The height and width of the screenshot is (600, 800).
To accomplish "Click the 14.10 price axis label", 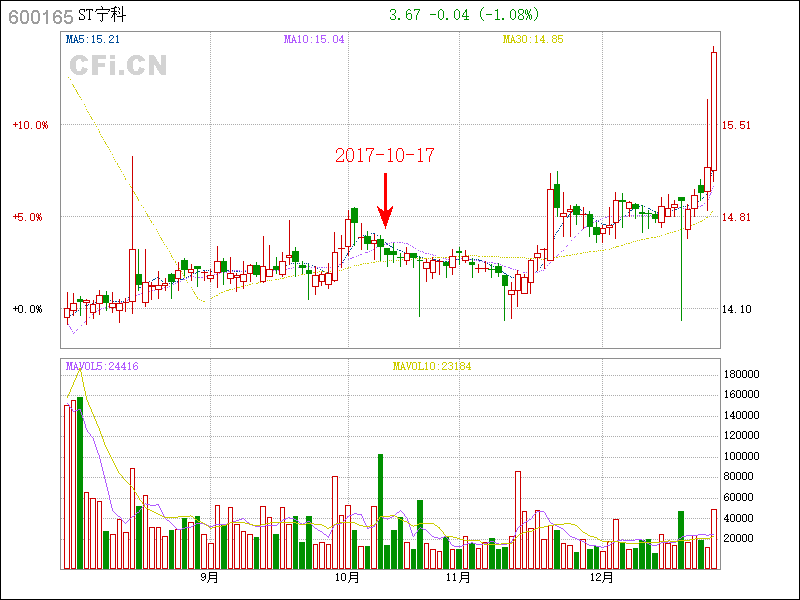I will tap(736, 309).
